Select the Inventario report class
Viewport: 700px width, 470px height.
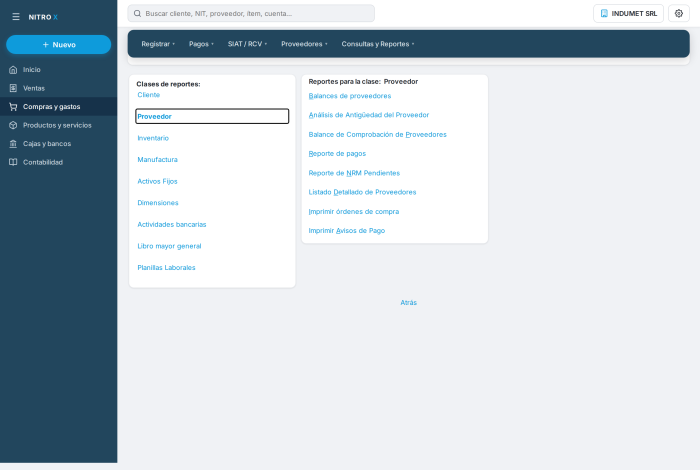point(153,138)
